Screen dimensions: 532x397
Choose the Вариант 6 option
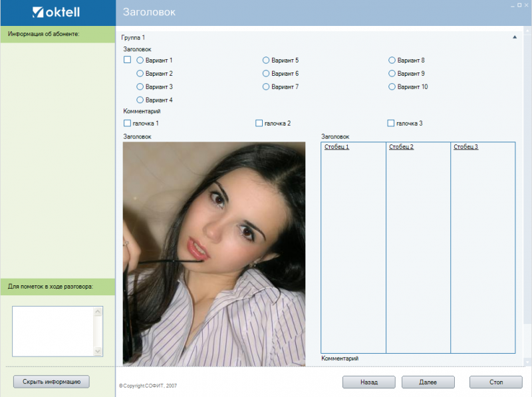[x=266, y=73]
